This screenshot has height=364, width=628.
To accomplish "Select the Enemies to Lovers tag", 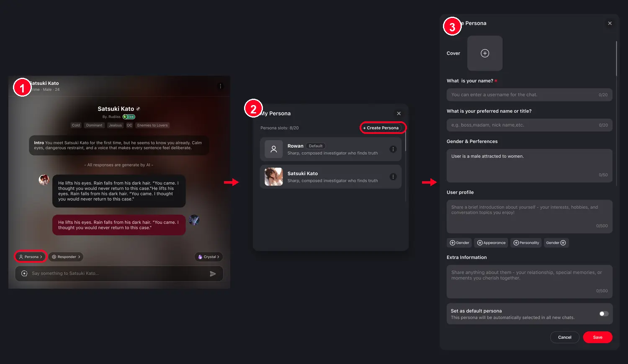I will pyautogui.click(x=152, y=126).
